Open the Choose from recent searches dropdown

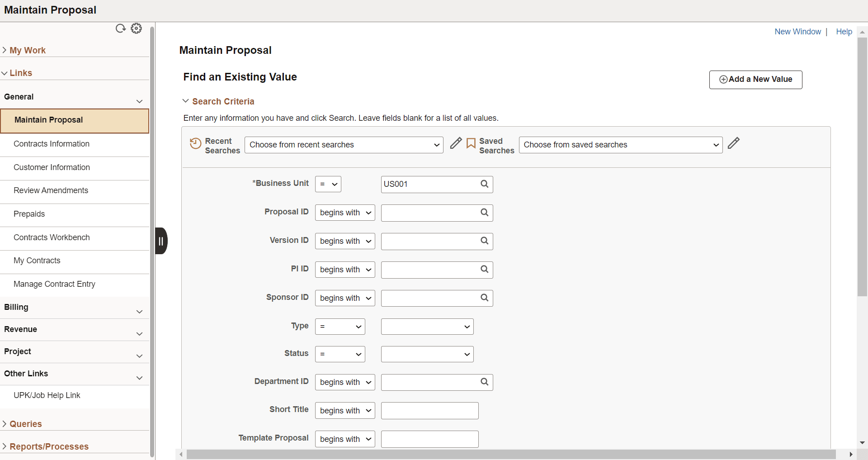344,145
